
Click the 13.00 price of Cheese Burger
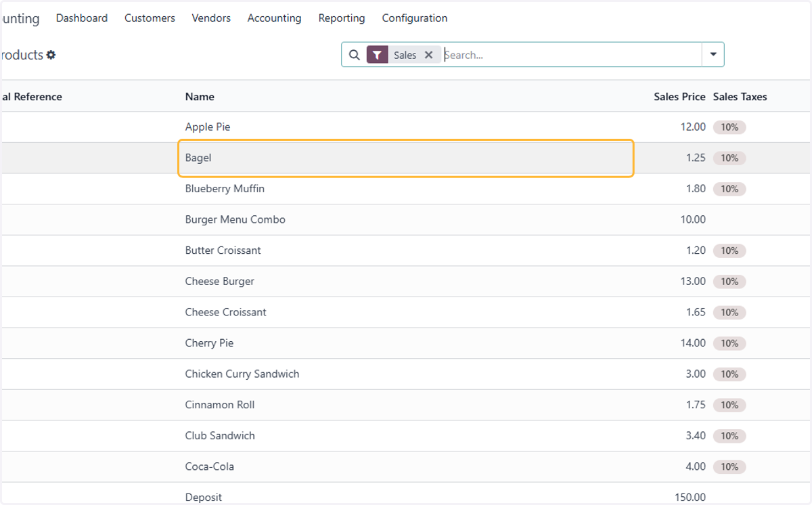coord(693,281)
